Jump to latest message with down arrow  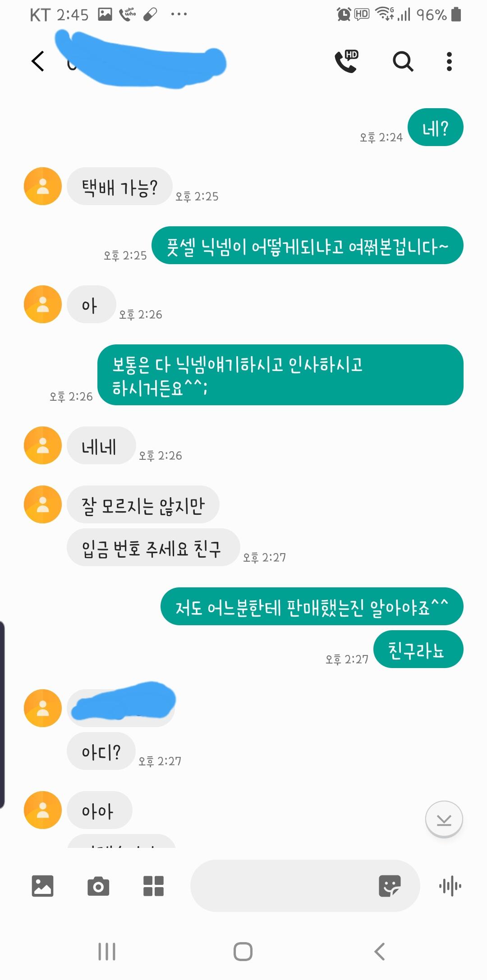tap(444, 819)
